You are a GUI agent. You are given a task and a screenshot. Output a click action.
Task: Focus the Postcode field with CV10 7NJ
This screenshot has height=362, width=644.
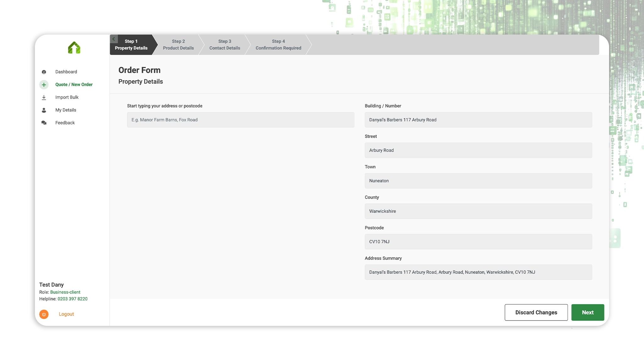478,242
